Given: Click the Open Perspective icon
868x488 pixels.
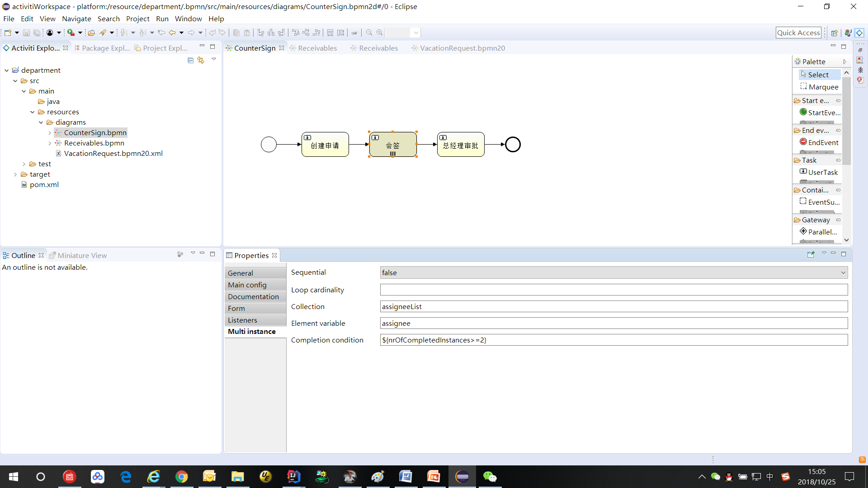Looking at the screenshot, I should [835, 33].
